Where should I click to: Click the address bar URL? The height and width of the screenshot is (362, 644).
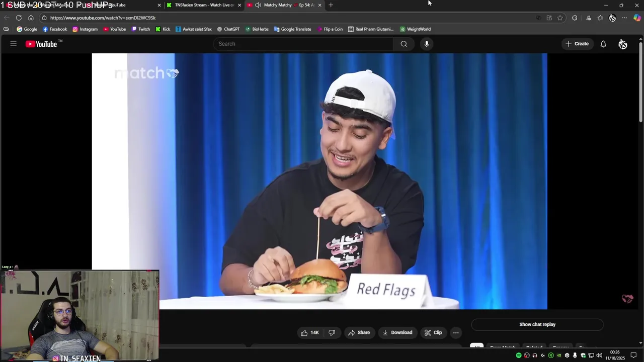click(x=103, y=18)
